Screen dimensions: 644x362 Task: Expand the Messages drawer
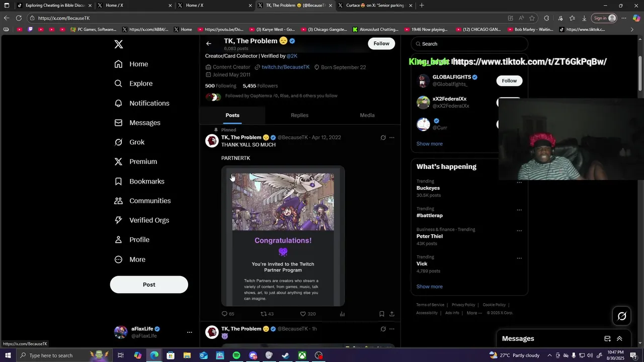619,339
